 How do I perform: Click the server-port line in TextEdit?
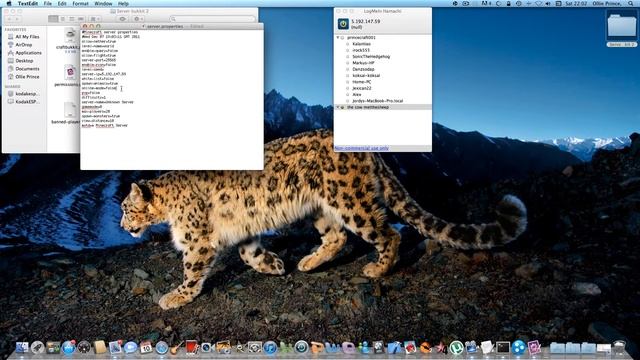[99, 60]
